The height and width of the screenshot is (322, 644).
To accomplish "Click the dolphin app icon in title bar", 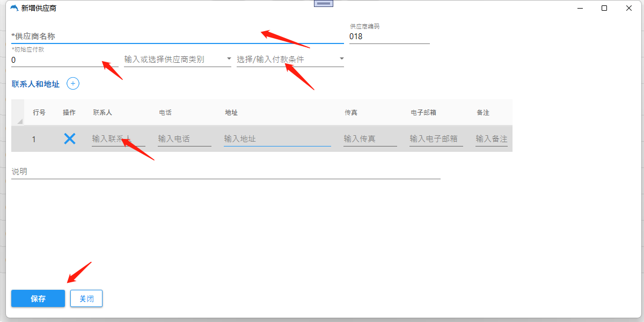I will 14,8.
